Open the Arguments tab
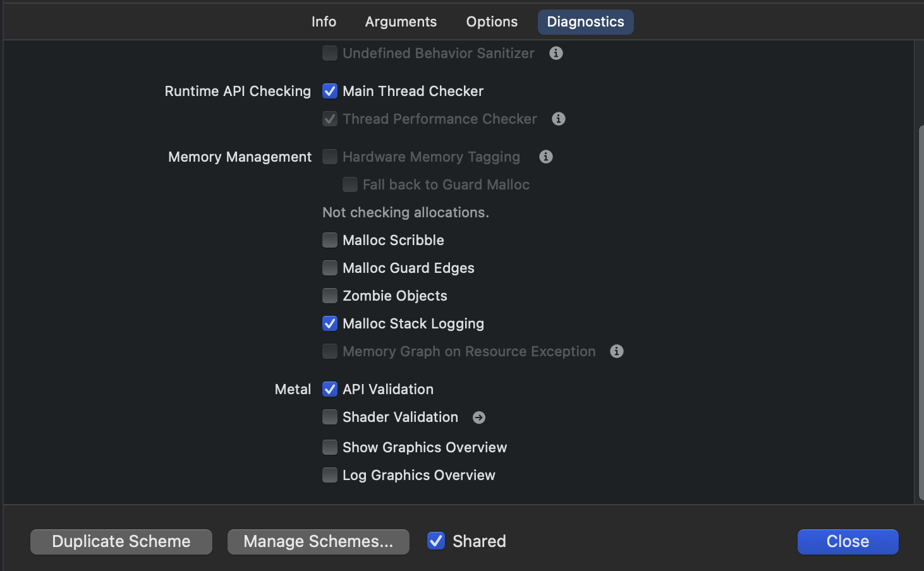924x571 pixels. (x=401, y=21)
